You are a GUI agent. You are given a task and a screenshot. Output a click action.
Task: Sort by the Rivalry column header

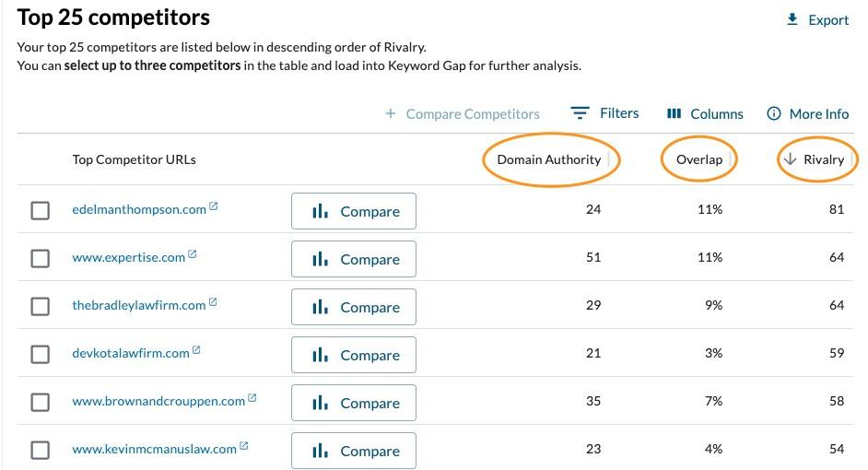(x=815, y=159)
